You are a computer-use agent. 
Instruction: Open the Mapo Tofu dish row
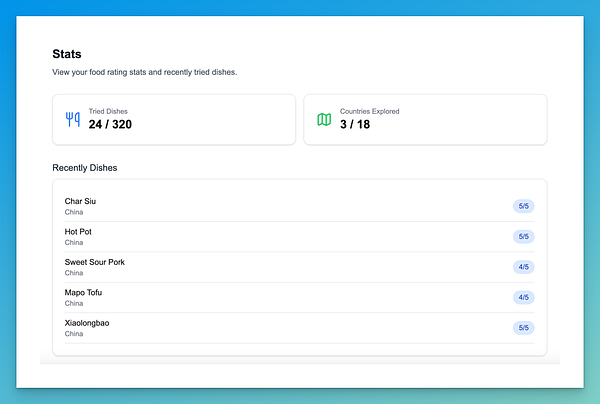pos(300,298)
